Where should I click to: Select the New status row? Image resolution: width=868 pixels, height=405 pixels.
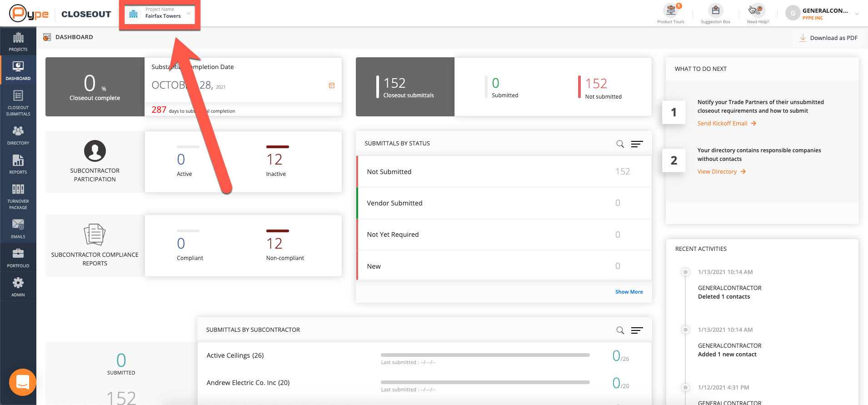pos(504,266)
